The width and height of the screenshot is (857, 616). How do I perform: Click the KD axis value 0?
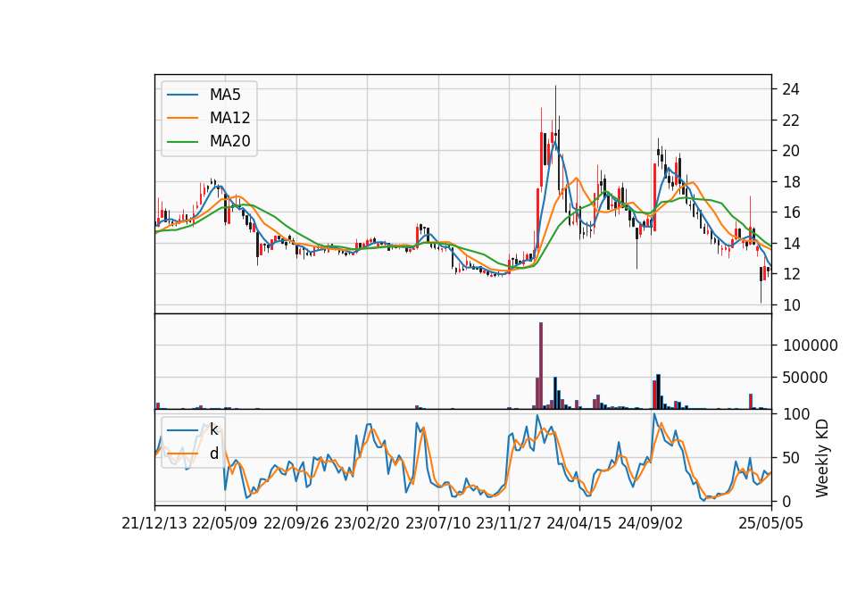pyautogui.click(x=786, y=501)
